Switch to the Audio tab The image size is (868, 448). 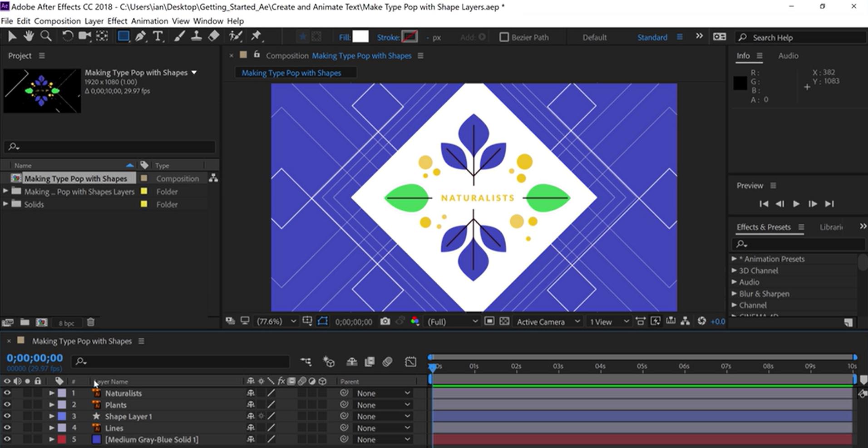(788, 55)
